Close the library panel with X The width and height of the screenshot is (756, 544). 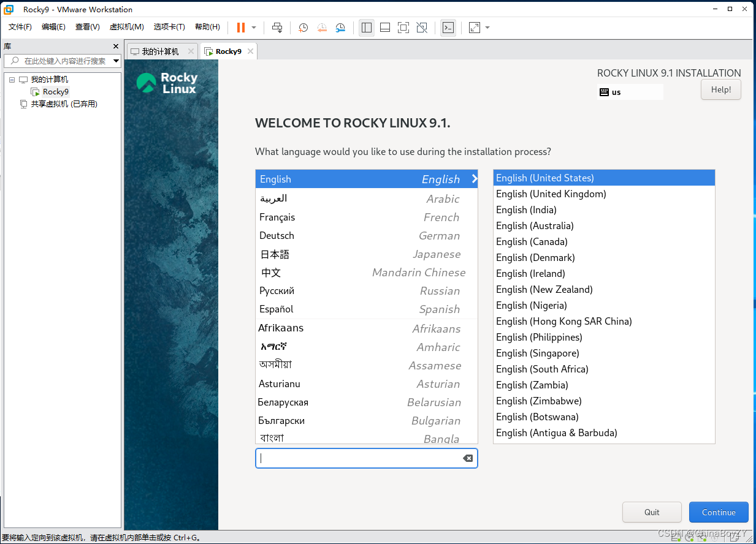click(x=116, y=47)
